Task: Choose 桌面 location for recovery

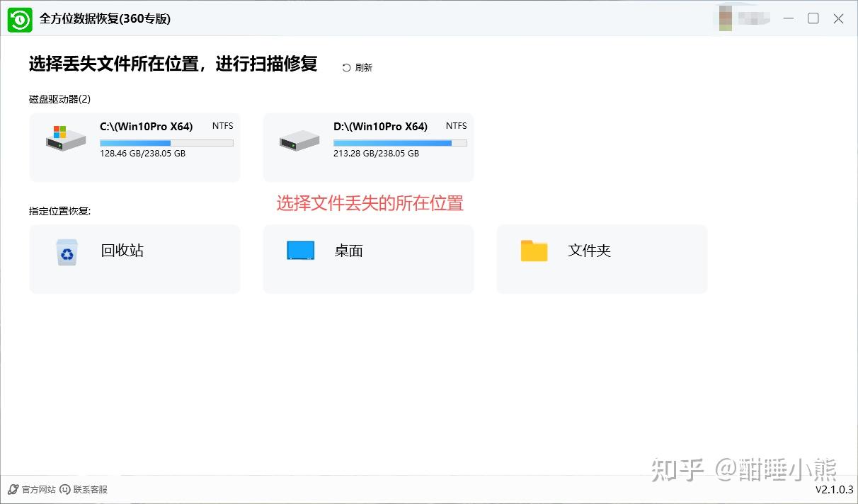Action: (x=369, y=259)
